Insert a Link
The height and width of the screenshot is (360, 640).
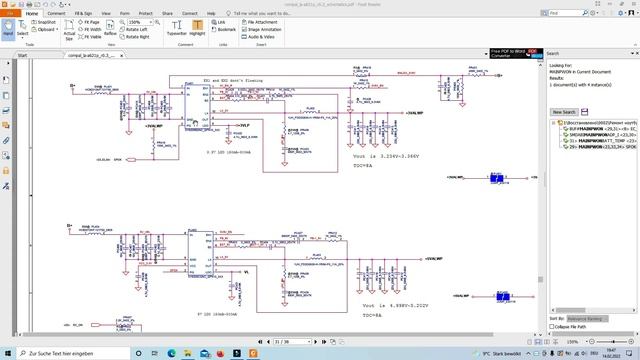pyautogui.click(x=218, y=22)
